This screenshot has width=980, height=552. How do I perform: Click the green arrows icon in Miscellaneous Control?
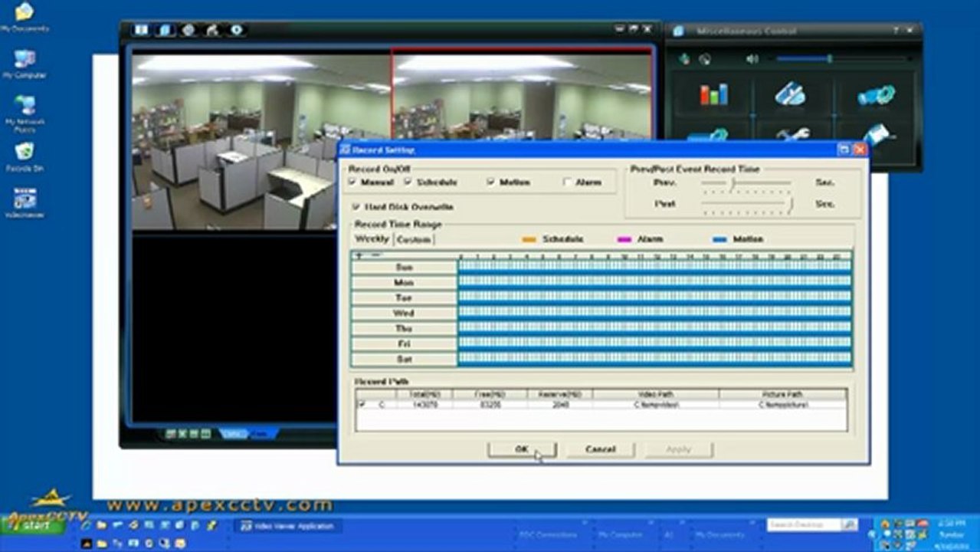point(684,58)
